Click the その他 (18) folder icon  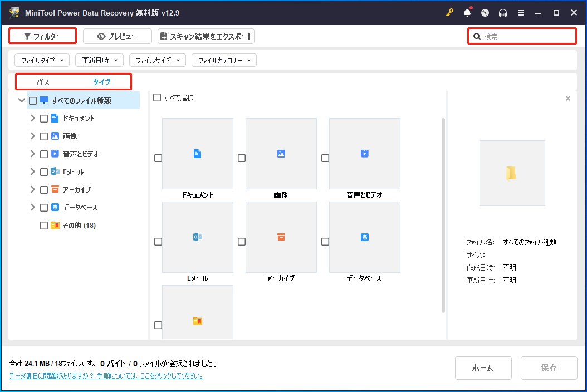(55, 225)
